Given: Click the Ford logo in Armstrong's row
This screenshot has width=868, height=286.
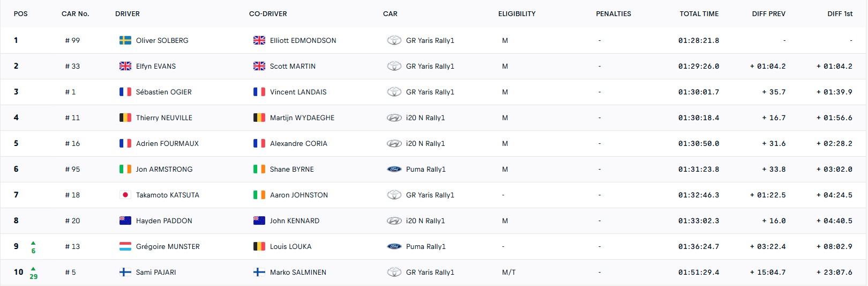Looking at the screenshot, I should pyautogui.click(x=394, y=169).
